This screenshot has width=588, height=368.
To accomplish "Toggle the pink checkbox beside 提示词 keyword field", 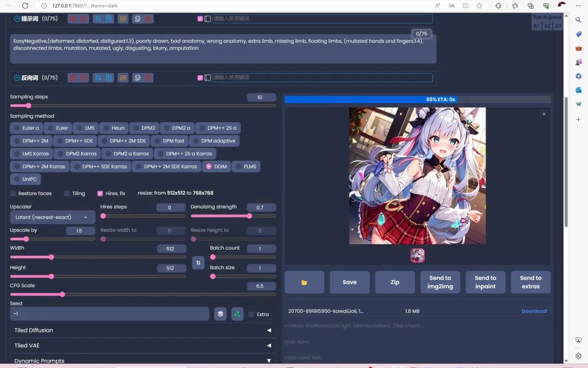I will (x=200, y=19).
